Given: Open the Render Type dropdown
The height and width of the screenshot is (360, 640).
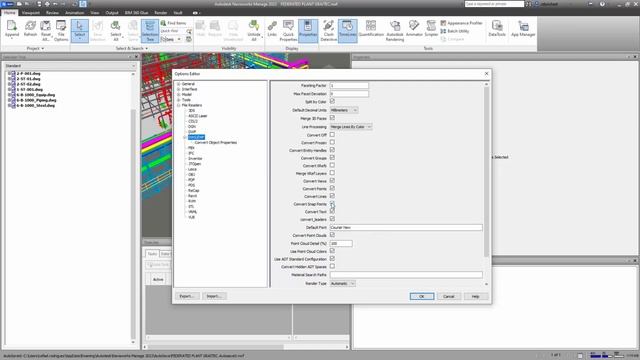Looking at the screenshot, I should 342,283.
